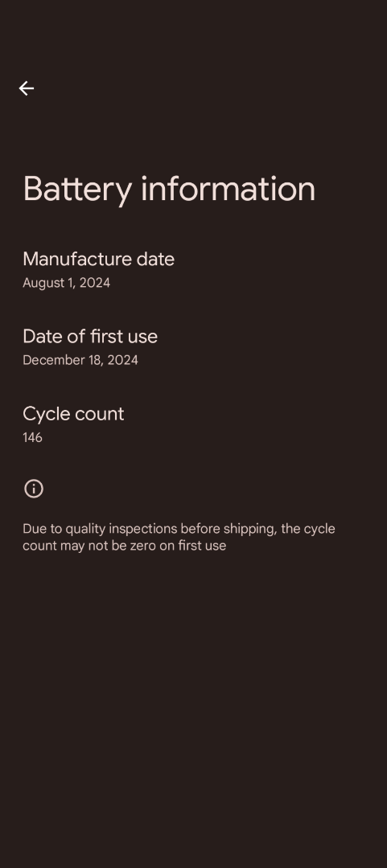Select the Cycle count label
387x868 pixels.
pyautogui.click(x=73, y=414)
